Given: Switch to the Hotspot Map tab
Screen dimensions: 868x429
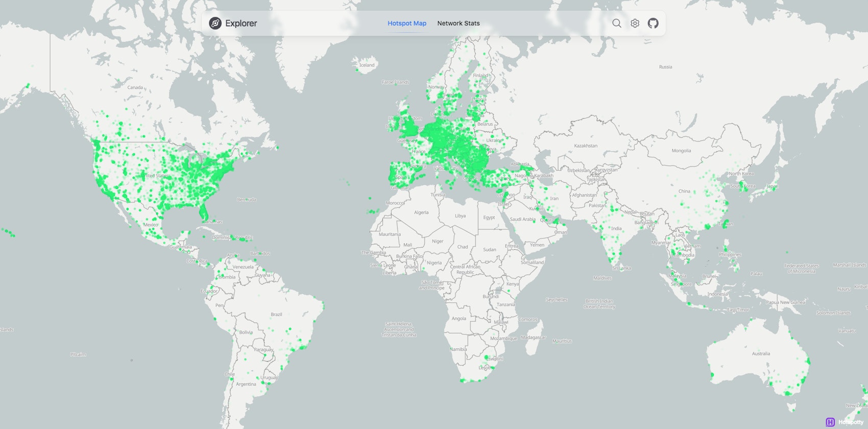Looking at the screenshot, I should pyautogui.click(x=406, y=23).
